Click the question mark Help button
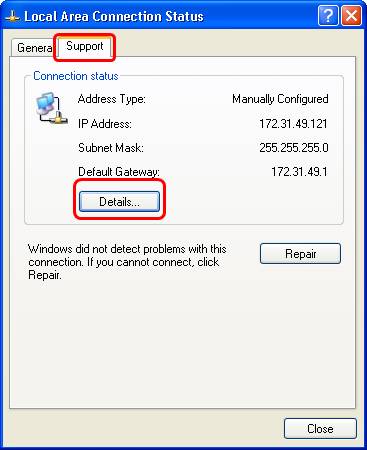Screen dimensions: 367x450 point(328,15)
